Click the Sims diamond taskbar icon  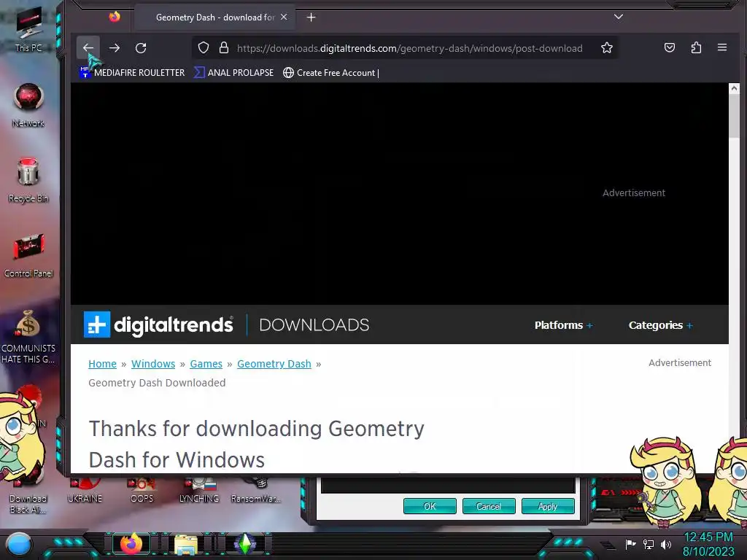click(245, 544)
